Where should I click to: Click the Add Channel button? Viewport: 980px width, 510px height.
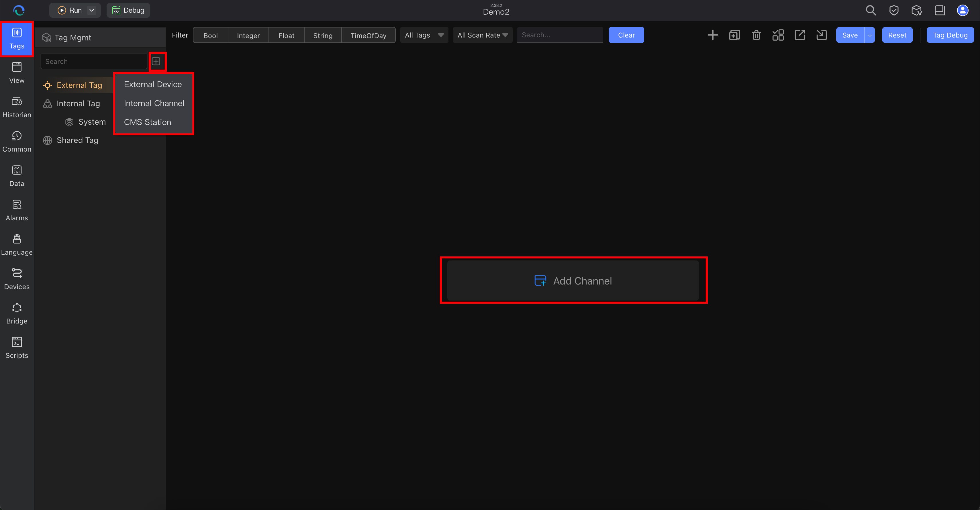pyautogui.click(x=573, y=281)
